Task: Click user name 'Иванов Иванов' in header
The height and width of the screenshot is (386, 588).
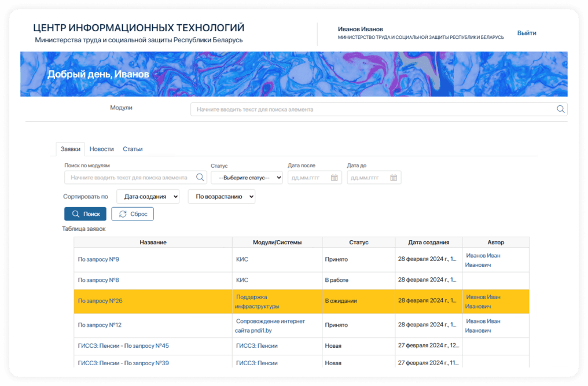Action: 360,29
